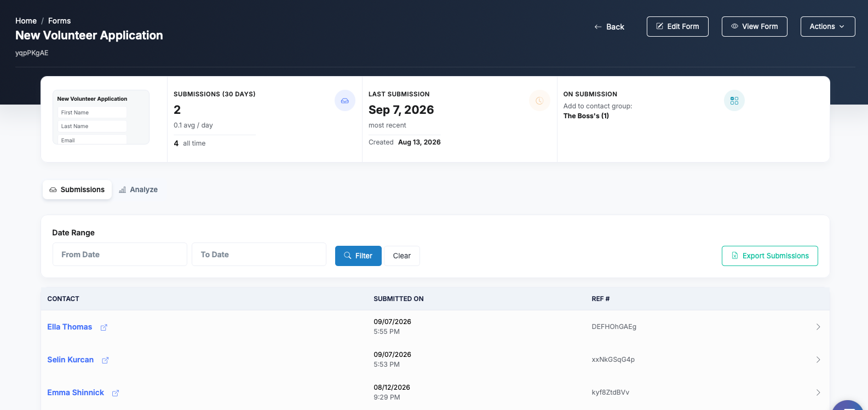Click the submissions inbox icon in stats card
The width and height of the screenshot is (868, 410).
(x=345, y=101)
